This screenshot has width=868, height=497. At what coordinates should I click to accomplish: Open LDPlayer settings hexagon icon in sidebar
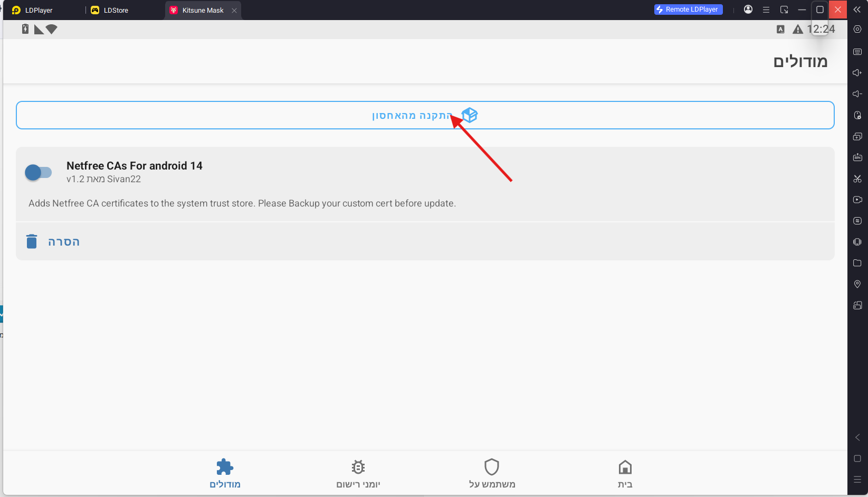857,30
